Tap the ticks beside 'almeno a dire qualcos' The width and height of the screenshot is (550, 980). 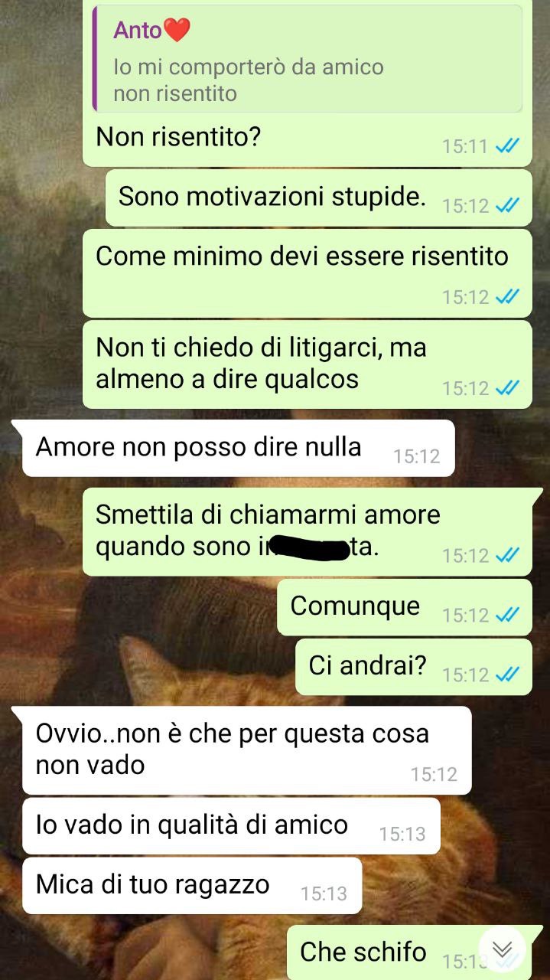(x=508, y=388)
